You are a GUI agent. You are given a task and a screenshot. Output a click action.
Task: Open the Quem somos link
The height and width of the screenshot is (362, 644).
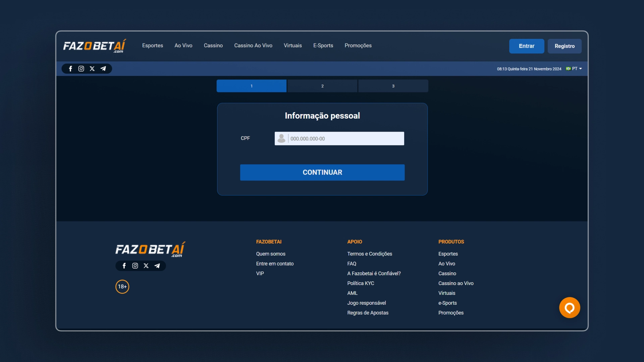[271, 254]
